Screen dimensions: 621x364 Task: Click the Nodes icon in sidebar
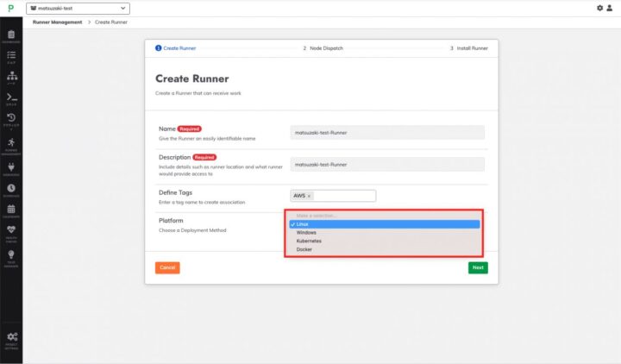pyautogui.click(x=11, y=77)
